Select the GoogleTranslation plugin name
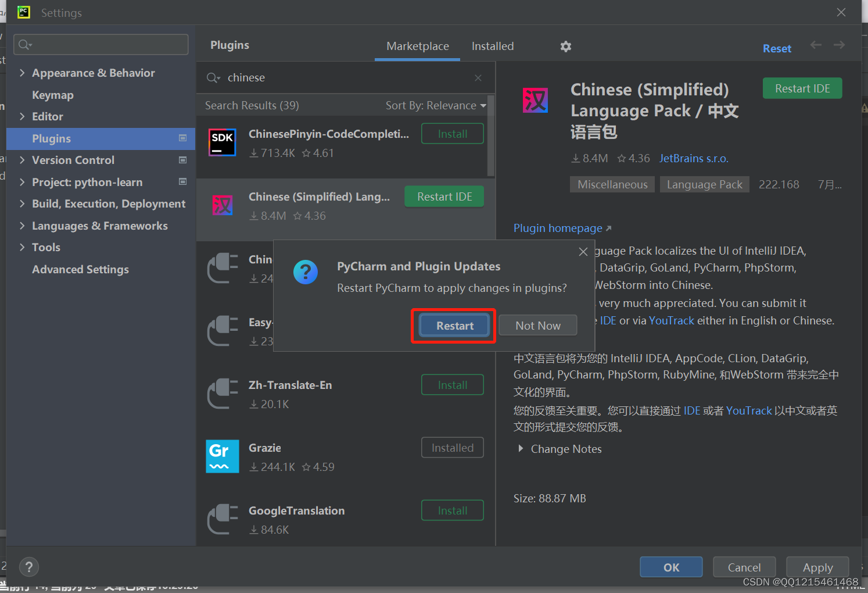 (x=297, y=510)
